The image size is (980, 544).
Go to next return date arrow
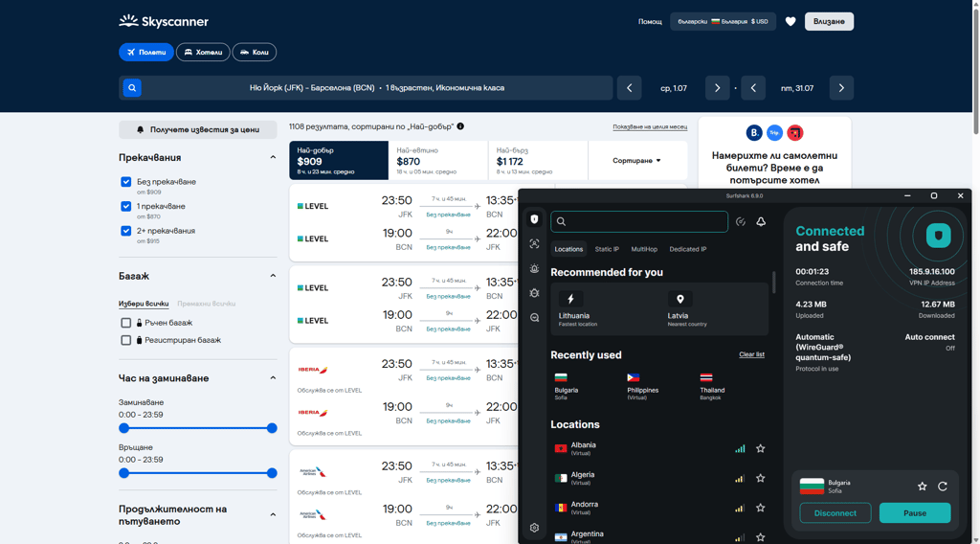pyautogui.click(x=841, y=88)
